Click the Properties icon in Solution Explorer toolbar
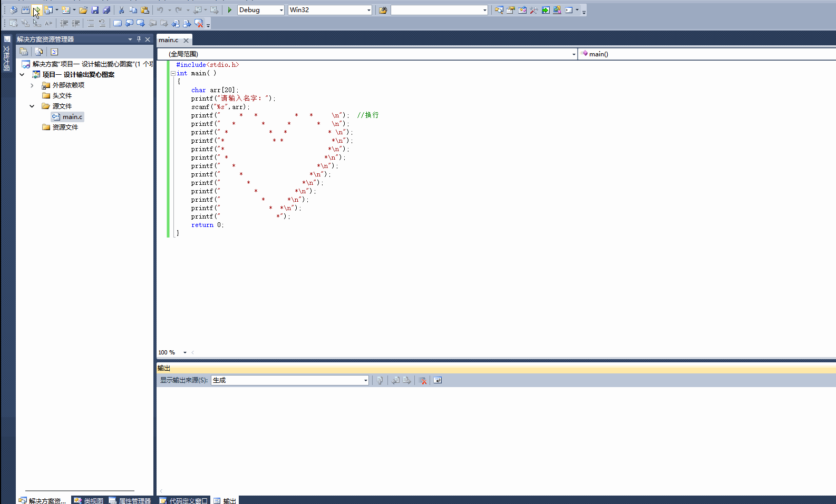This screenshot has height=504, width=836. pos(24,52)
